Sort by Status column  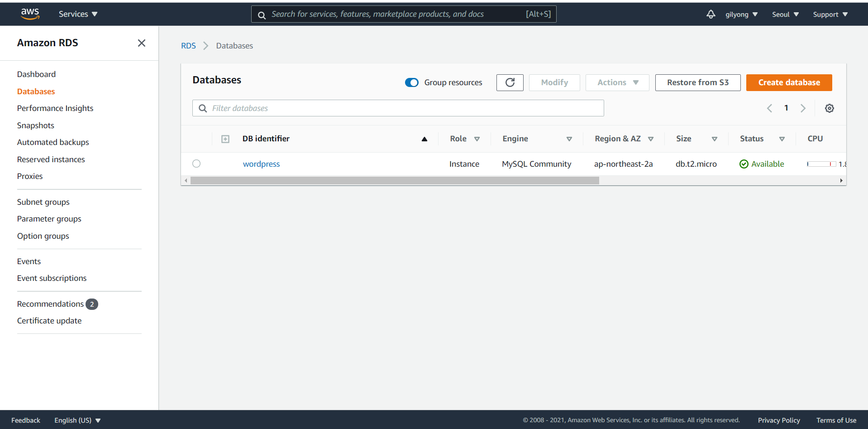point(782,139)
